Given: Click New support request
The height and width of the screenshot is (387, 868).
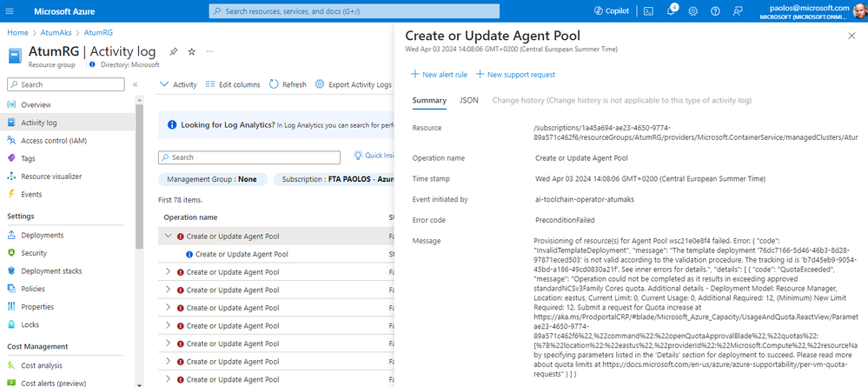Looking at the screenshot, I should (515, 74).
